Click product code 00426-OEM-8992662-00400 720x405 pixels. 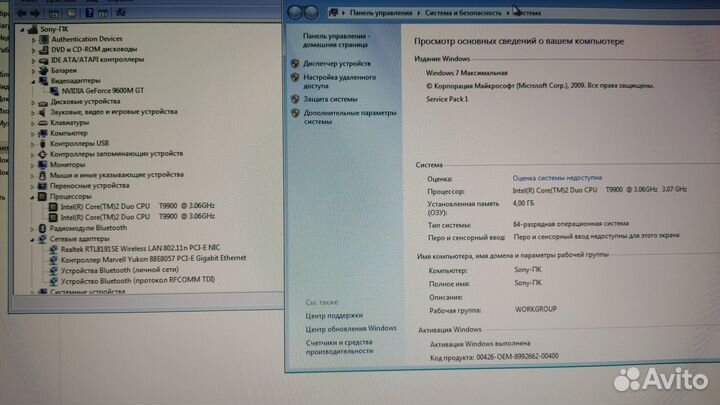517,356
